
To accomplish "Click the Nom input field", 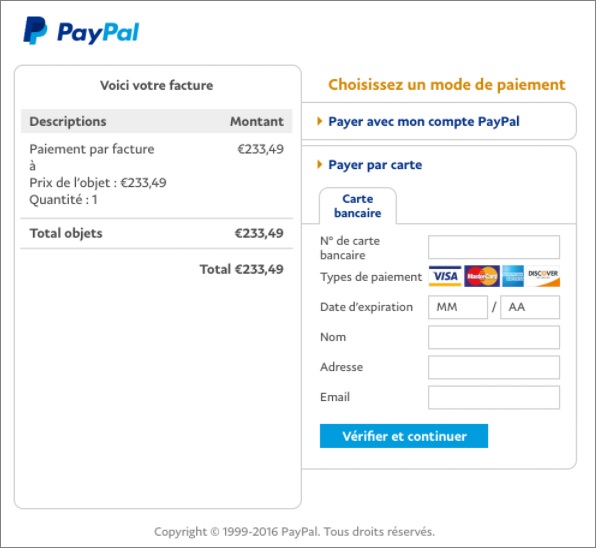I will pyautogui.click(x=494, y=337).
